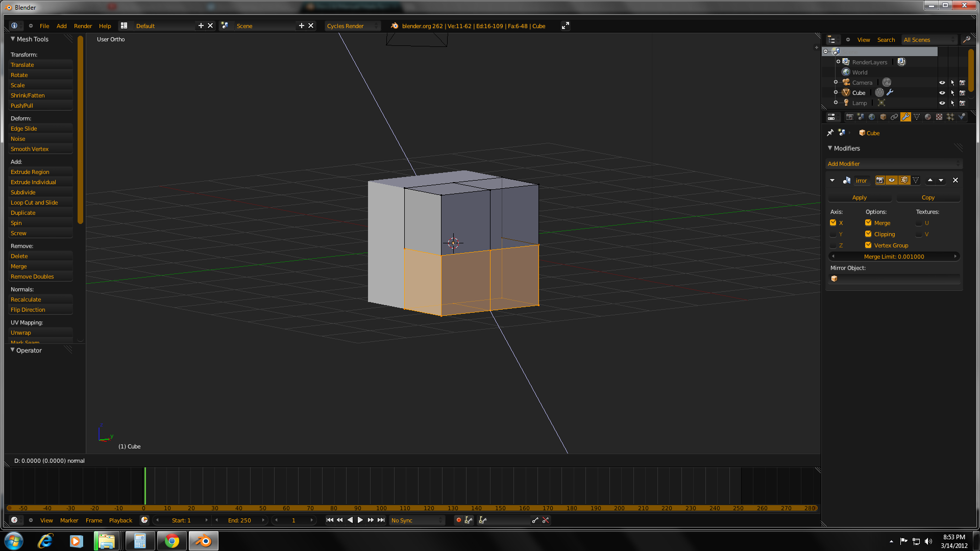Click the pin icon beside Cube breadcrumb
Image resolution: width=980 pixels, height=551 pixels.
(x=830, y=133)
